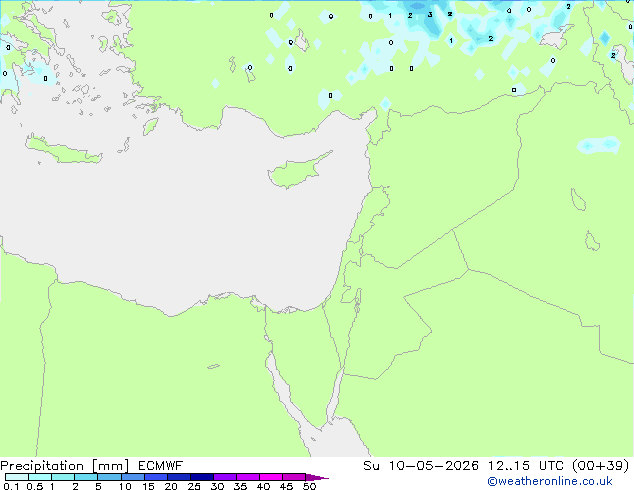
Task: Pick the 40–45 mm bright magenta swatch
Action: [x=271, y=477]
